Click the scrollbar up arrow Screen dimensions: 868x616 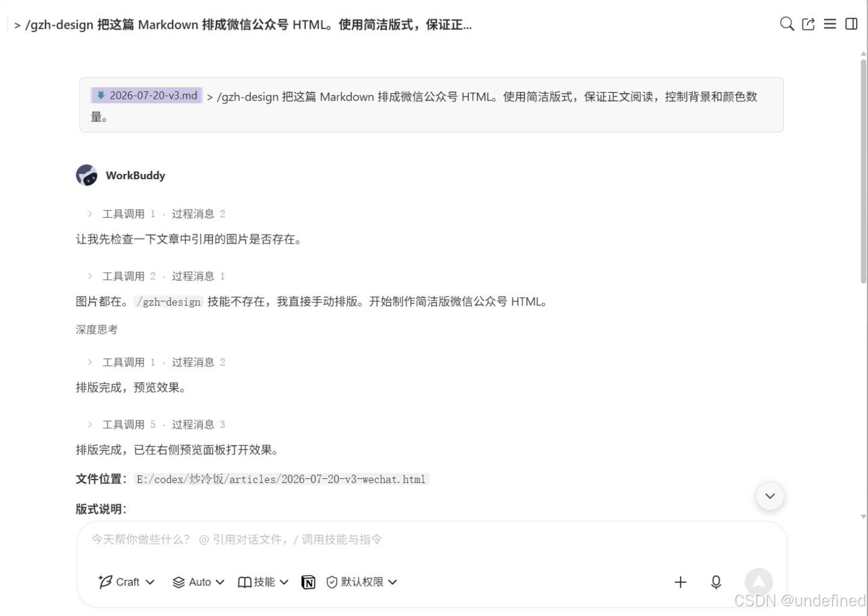point(864,54)
